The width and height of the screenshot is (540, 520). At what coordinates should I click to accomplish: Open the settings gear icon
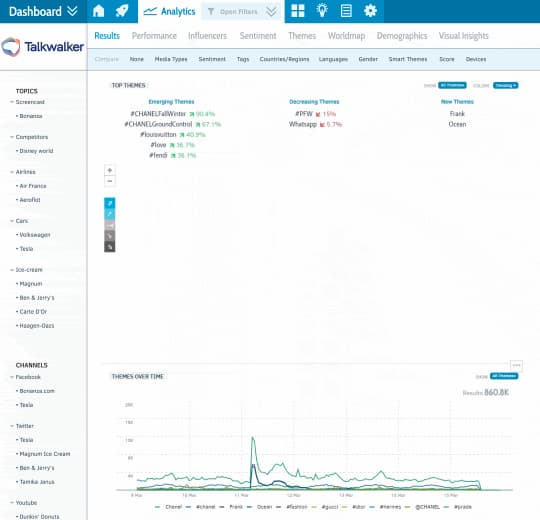(x=370, y=11)
